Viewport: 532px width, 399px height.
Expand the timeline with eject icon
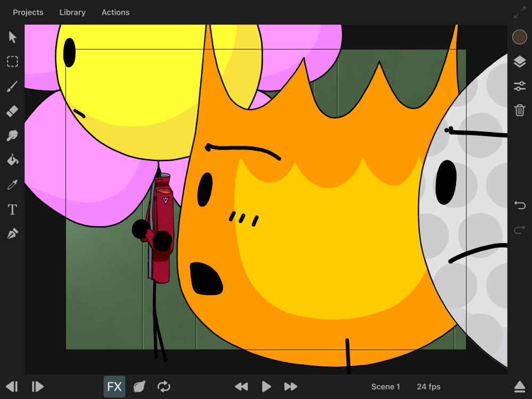click(x=519, y=387)
